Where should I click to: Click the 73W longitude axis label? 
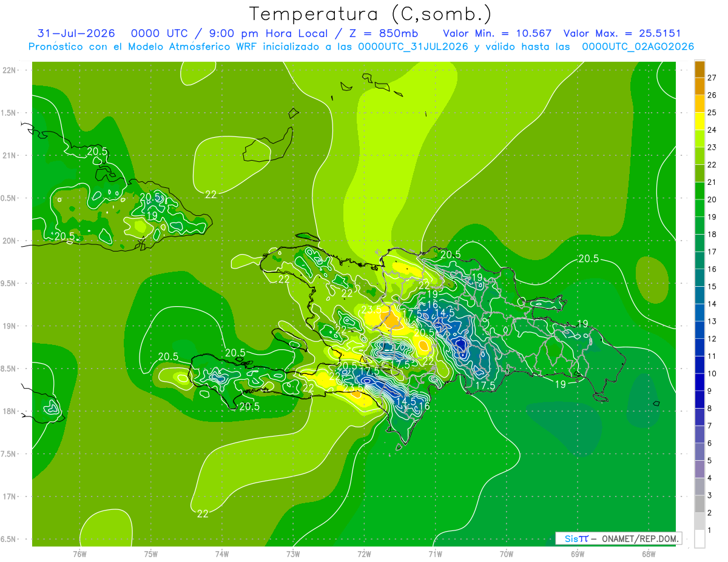[293, 555]
